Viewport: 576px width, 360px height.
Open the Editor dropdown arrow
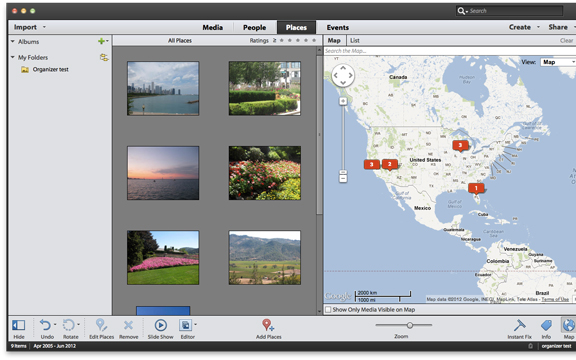pyautogui.click(x=195, y=324)
